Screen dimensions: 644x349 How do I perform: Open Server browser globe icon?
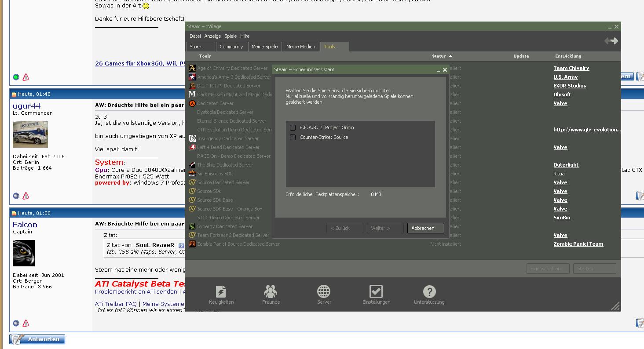click(x=324, y=291)
